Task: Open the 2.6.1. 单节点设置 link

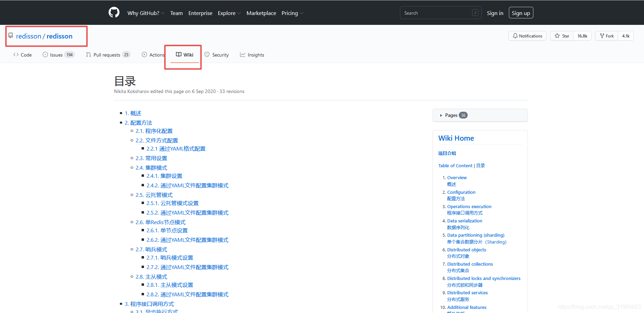Action: click(167, 230)
